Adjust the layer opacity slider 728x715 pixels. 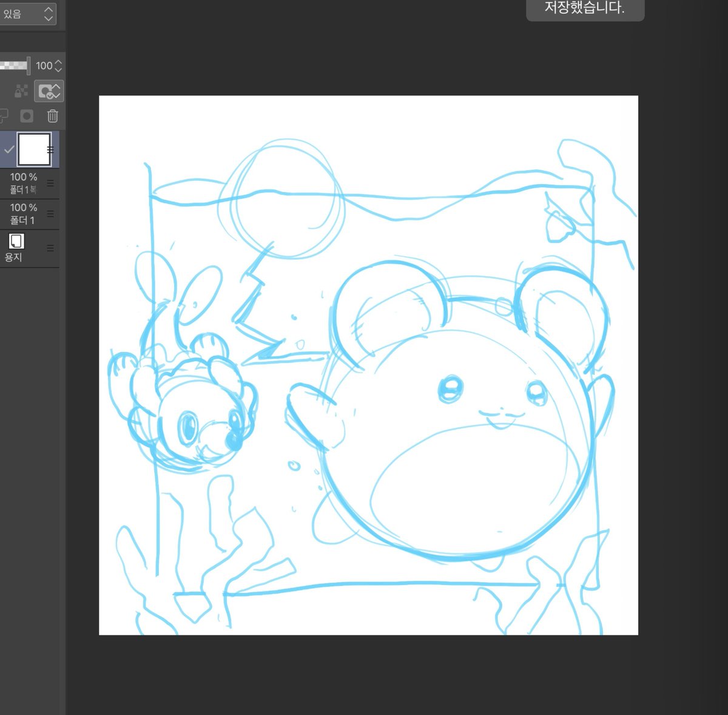pyautogui.click(x=15, y=66)
